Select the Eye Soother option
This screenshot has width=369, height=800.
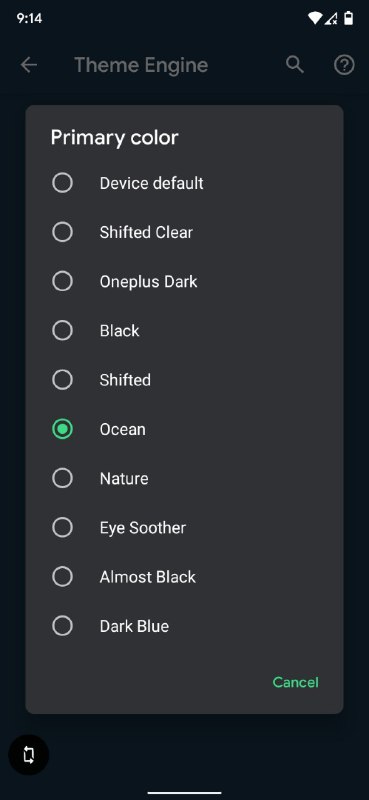click(x=184, y=528)
